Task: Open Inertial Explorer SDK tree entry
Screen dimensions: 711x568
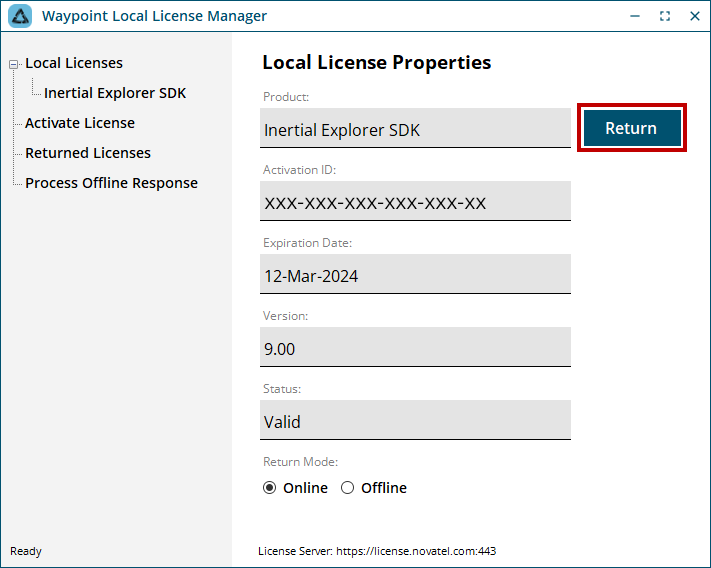Action: (115, 93)
